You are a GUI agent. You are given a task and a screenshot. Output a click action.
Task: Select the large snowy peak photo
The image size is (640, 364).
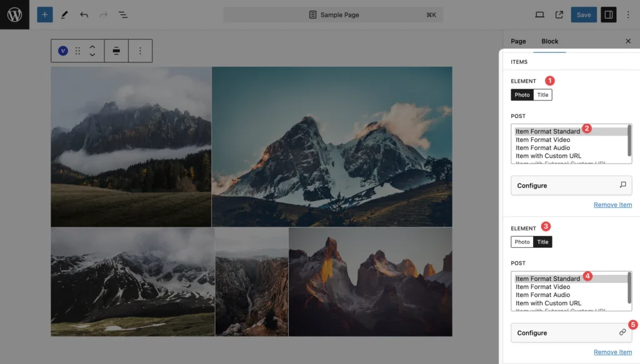pos(332,147)
